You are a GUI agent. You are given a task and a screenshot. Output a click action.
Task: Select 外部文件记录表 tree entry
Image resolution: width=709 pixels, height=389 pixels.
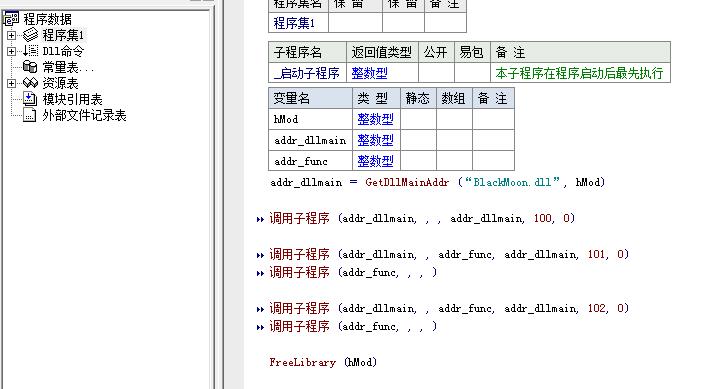84,115
